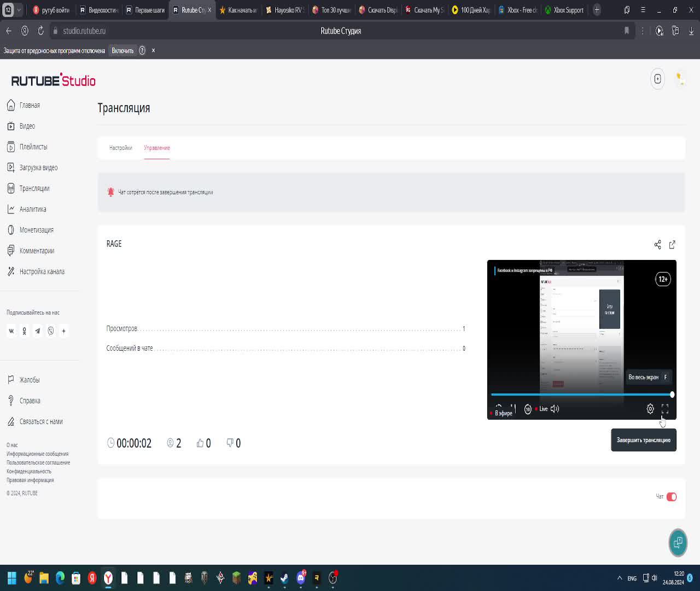Click the Dzen star social icon
Screen dimensions: 700x591
[64, 331]
